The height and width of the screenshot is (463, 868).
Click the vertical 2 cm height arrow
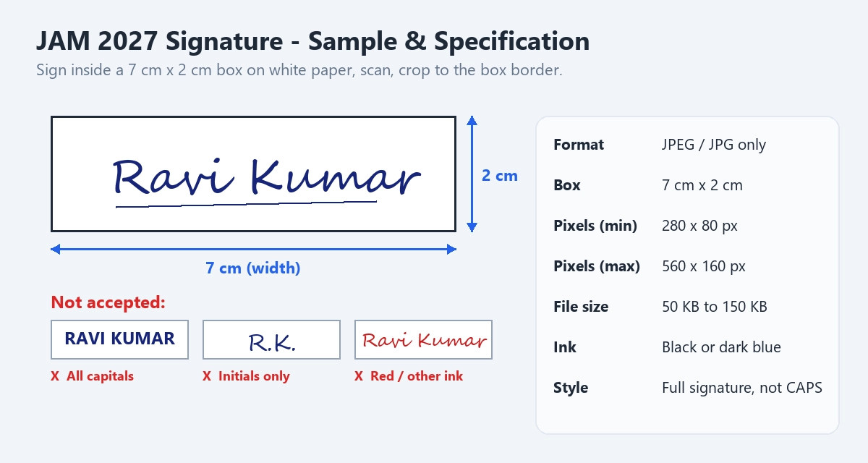coord(472,174)
